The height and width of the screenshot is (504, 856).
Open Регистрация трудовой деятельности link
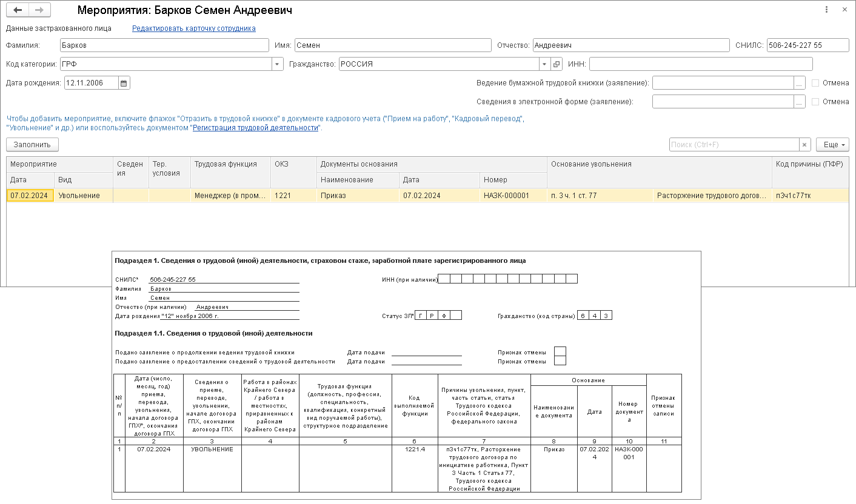click(255, 128)
